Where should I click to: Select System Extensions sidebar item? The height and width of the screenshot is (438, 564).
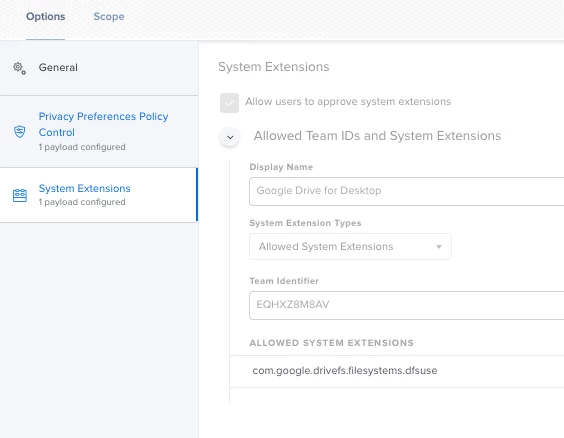[x=99, y=195]
